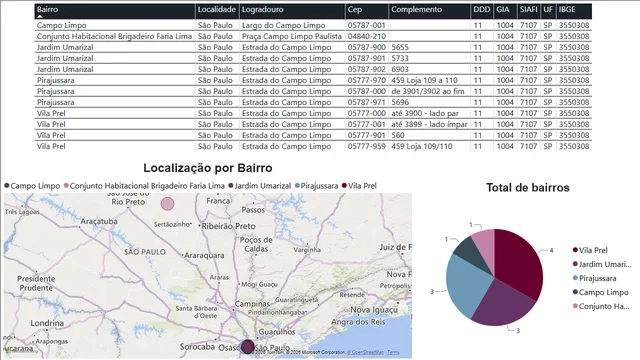Click the 'Total de bairros' chart title

(x=528, y=187)
